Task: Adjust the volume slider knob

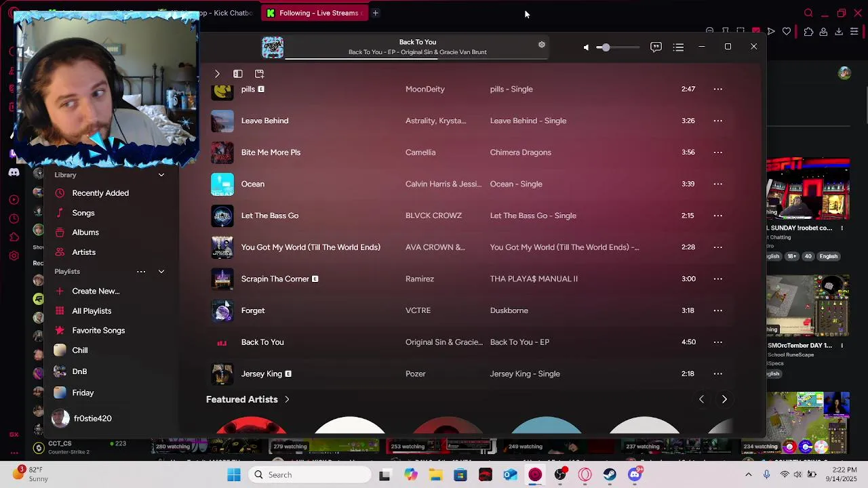Action: 605,47
